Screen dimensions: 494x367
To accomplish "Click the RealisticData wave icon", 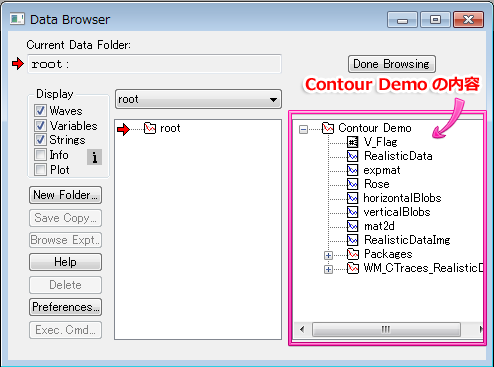I will pos(353,156).
